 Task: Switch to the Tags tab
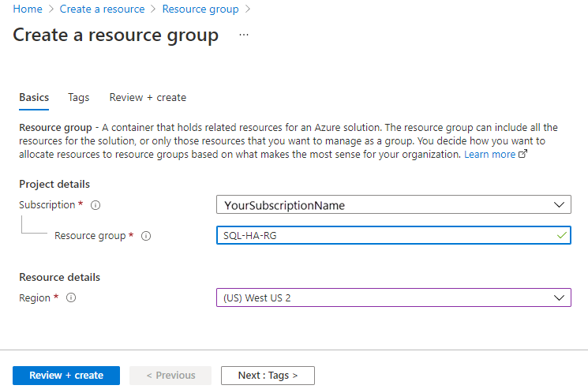pyautogui.click(x=79, y=98)
